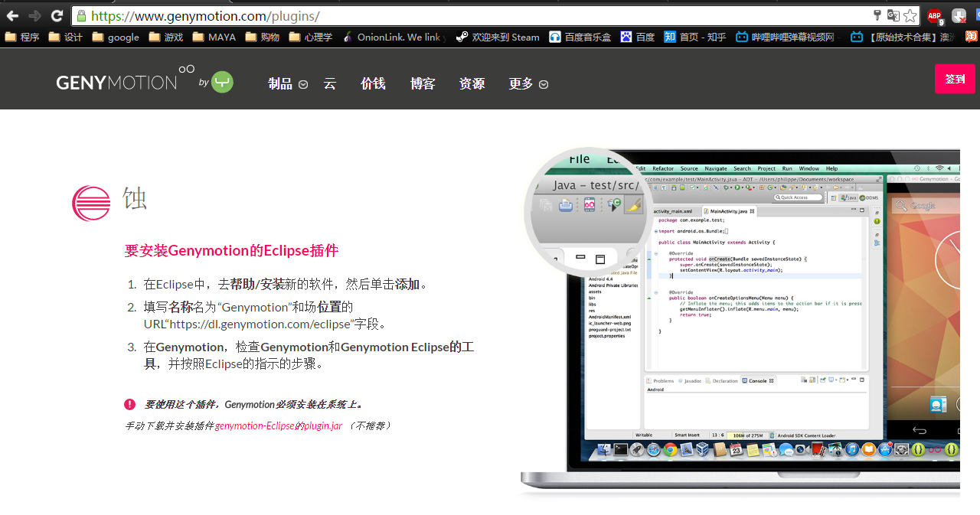980x515 pixels.
Task: Open the 资源 navigation item
Action: click(472, 84)
